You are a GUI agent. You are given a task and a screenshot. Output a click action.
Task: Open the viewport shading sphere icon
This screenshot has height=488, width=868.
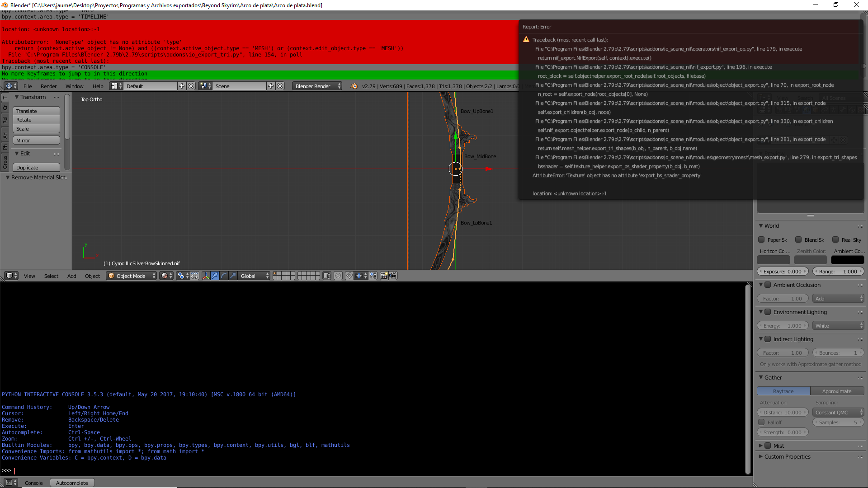165,276
